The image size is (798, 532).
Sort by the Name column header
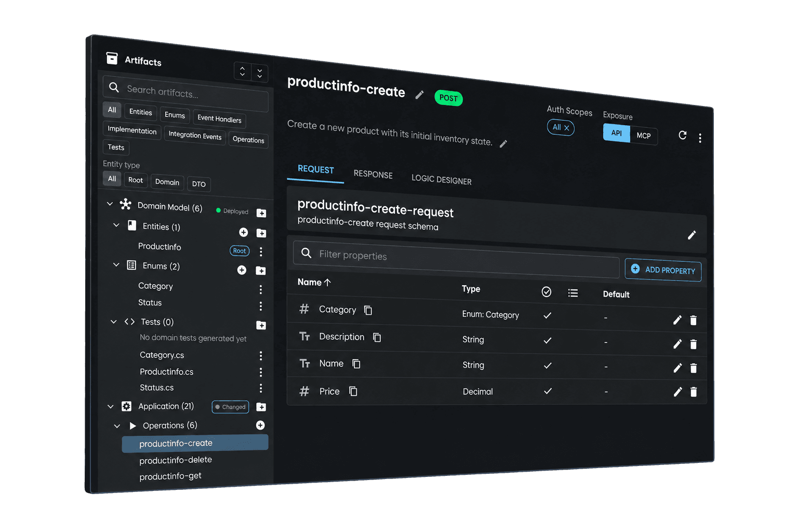click(x=314, y=282)
